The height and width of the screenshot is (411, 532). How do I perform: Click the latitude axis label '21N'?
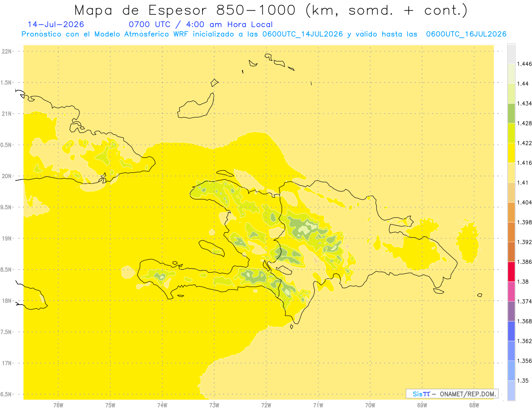(x=7, y=114)
